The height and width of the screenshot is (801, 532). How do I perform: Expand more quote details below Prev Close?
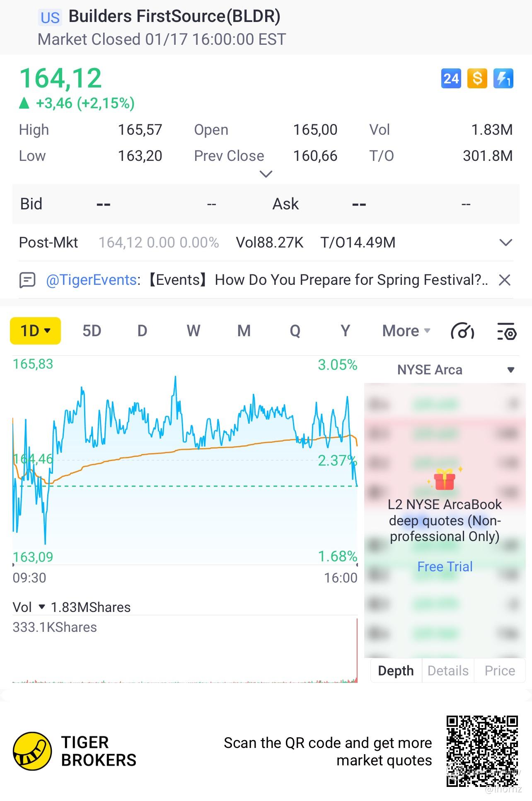(266, 174)
